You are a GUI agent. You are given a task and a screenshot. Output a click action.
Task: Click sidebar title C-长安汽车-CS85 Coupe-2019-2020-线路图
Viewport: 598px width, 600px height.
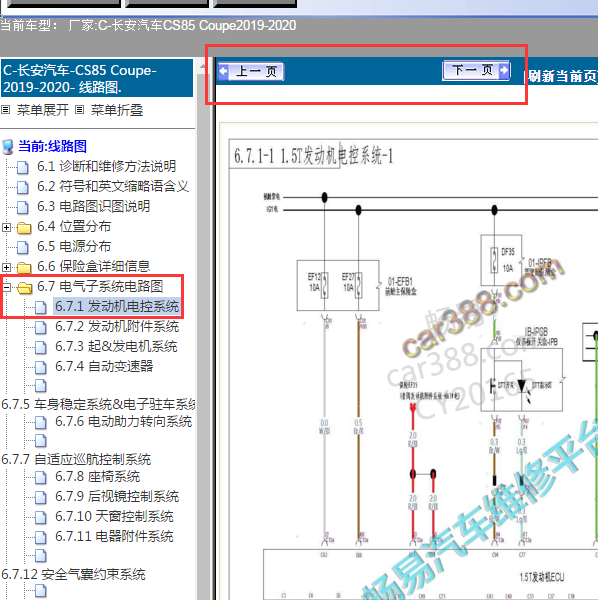point(96,78)
